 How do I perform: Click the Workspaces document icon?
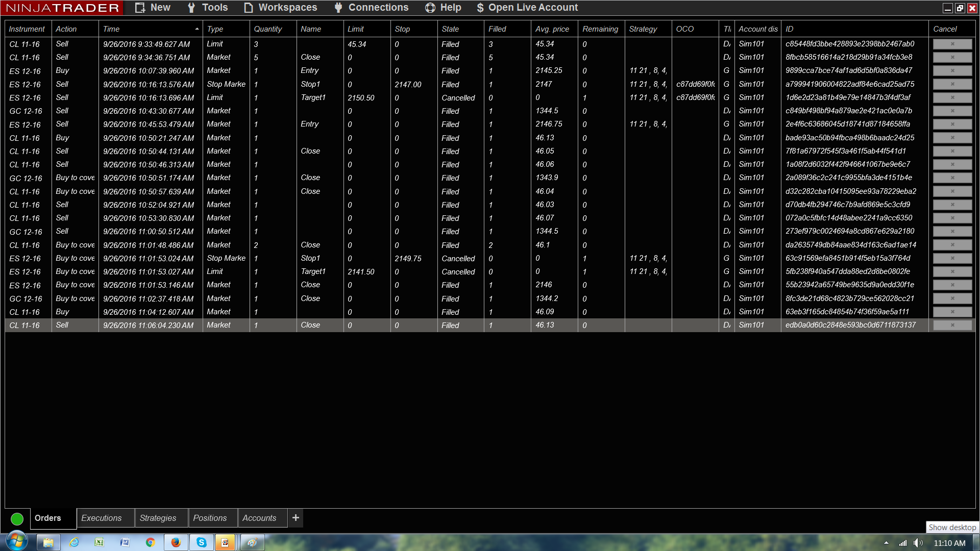(x=249, y=8)
